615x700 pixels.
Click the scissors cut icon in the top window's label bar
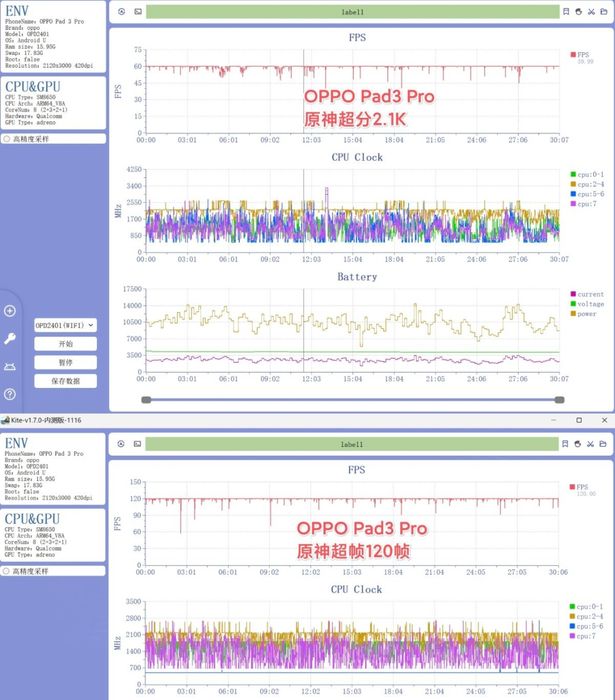coord(591,12)
